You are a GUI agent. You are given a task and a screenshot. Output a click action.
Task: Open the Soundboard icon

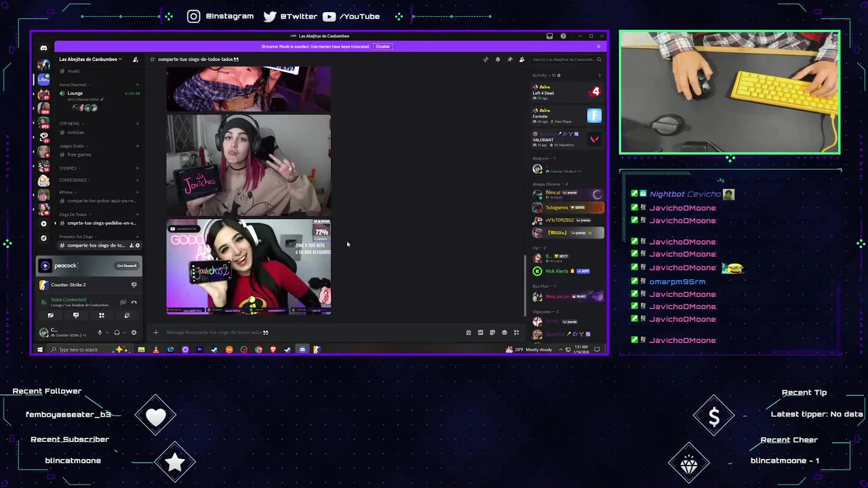[x=127, y=315]
